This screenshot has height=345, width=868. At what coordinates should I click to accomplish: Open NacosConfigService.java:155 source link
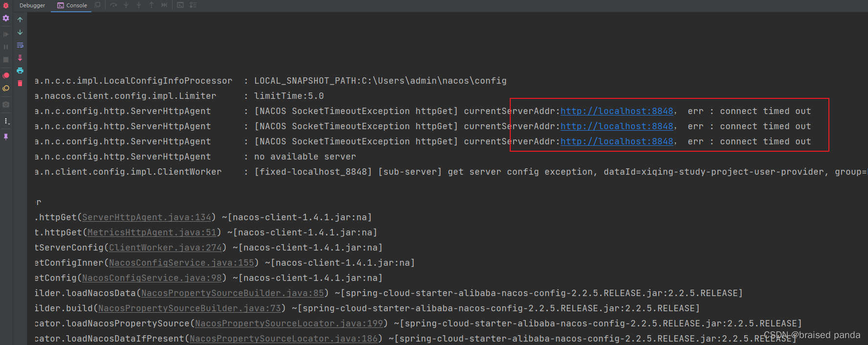click(x=181, y=263)
